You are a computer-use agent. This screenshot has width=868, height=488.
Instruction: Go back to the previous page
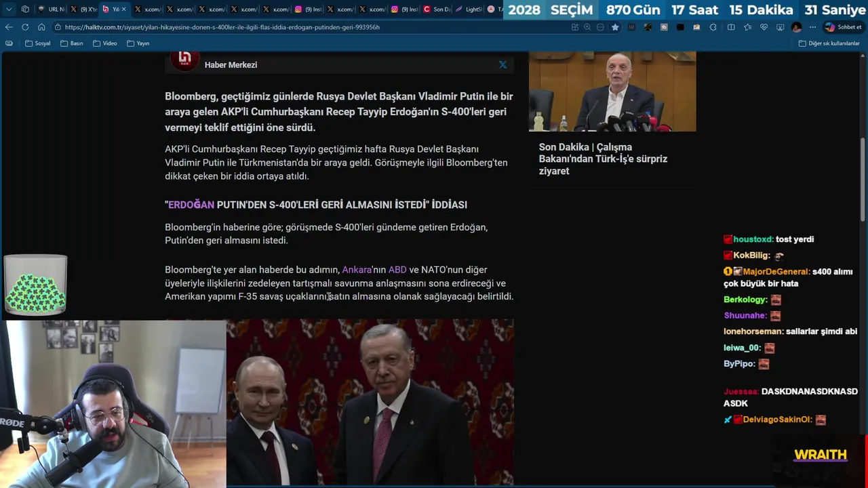click(9, 27)
